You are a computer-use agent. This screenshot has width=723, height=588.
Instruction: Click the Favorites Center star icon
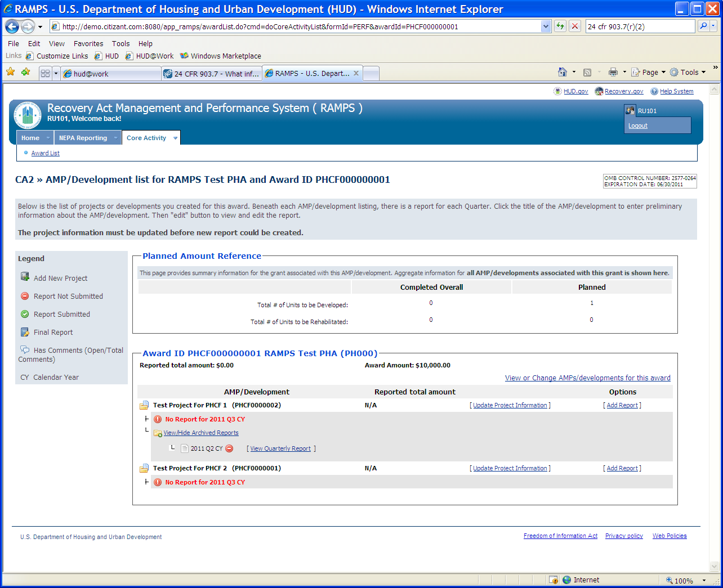point(11,72)
